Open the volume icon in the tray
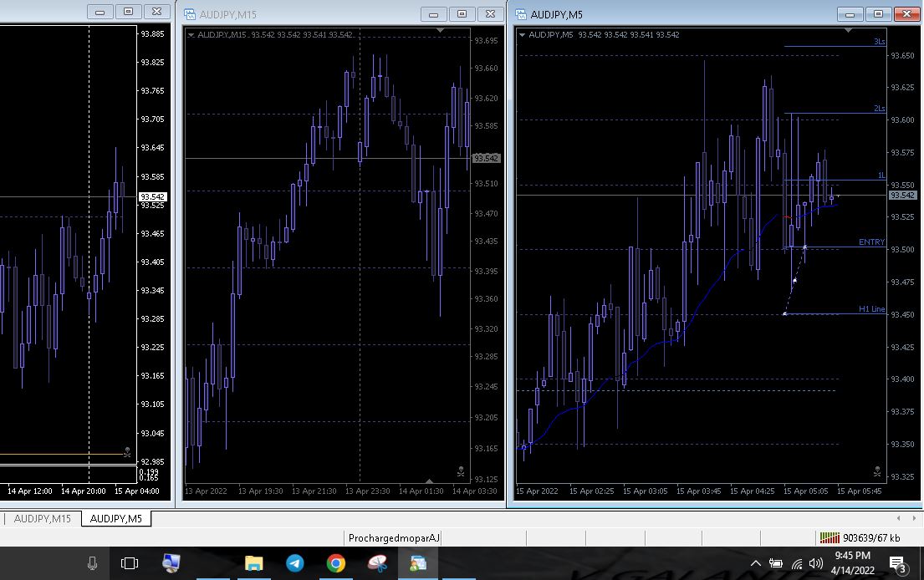Image resolution: width=924 pixels, height=580 pixels. pos(816,564)
